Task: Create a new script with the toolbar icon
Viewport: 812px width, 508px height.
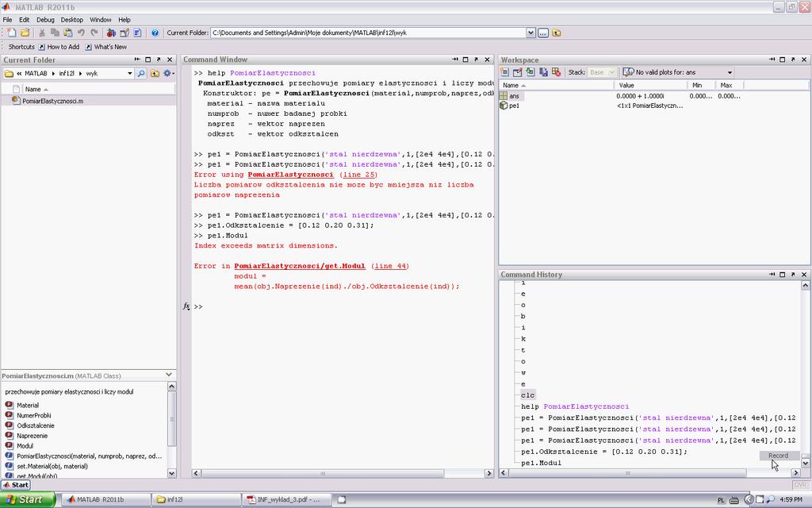Action: [12, 33]
